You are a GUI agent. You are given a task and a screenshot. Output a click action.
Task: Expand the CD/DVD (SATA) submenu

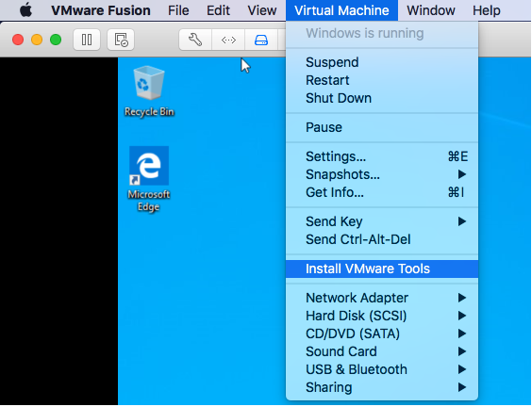(x=382, y=334)
